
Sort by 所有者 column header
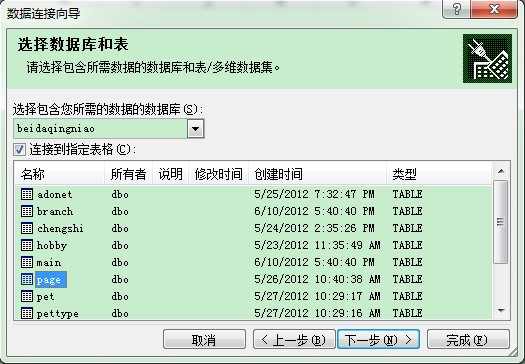129,174
